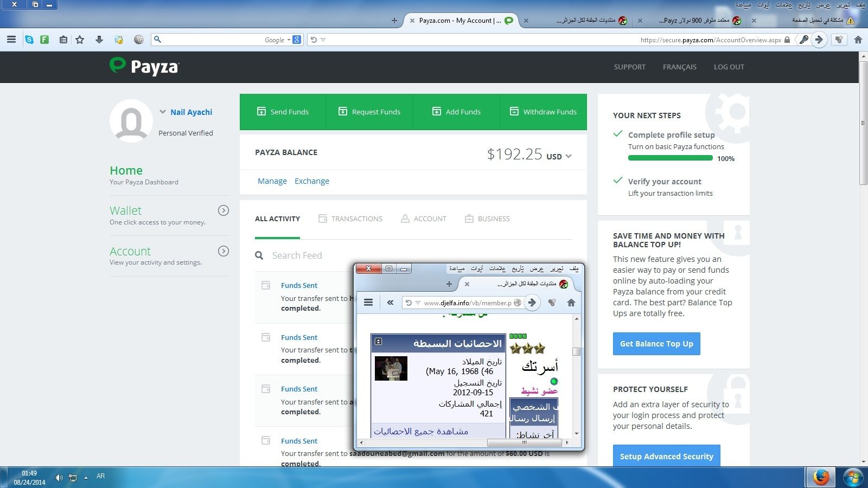The width and height of the screenshot is (868, 488).
Task: Click the Windows Start button
Action: point(853,477)
